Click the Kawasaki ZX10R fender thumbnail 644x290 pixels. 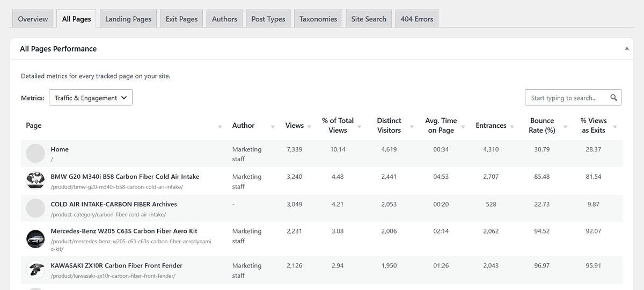tap(35, 270)
